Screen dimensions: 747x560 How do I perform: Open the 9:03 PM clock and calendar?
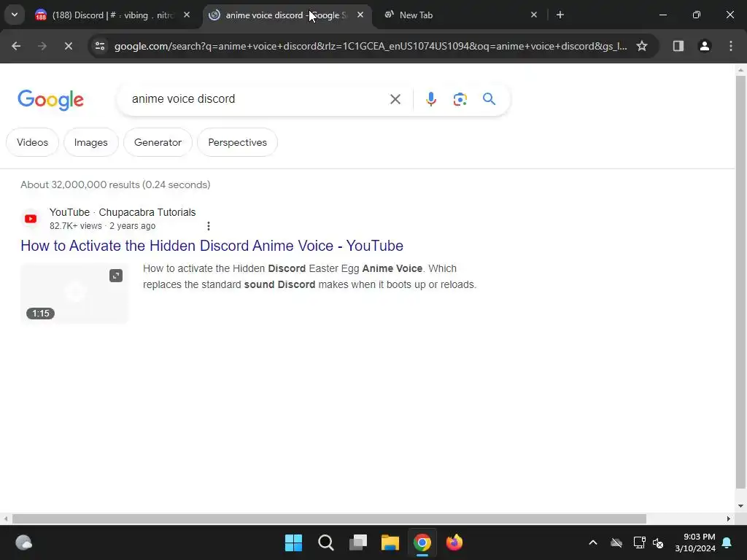tap(695, 542)
